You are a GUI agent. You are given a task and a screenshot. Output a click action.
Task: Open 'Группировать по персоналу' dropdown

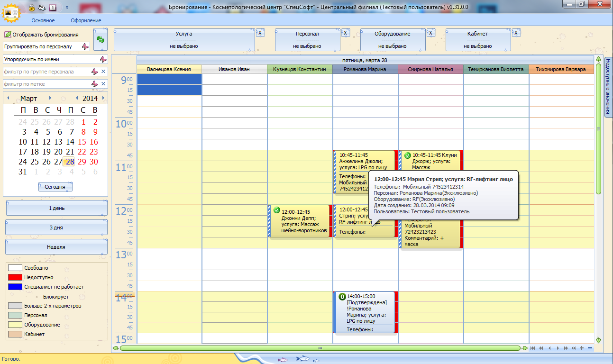click(85, 46)
